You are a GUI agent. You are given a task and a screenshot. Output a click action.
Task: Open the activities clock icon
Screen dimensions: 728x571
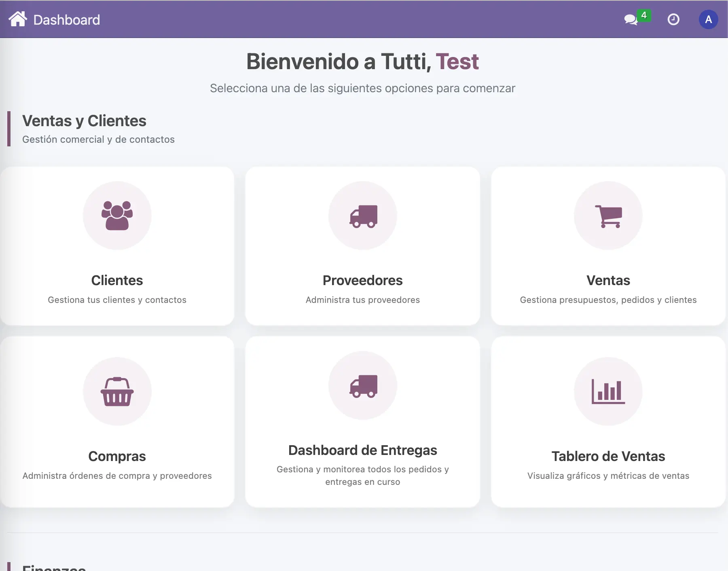pyautogui.click(x=673, y=19)
